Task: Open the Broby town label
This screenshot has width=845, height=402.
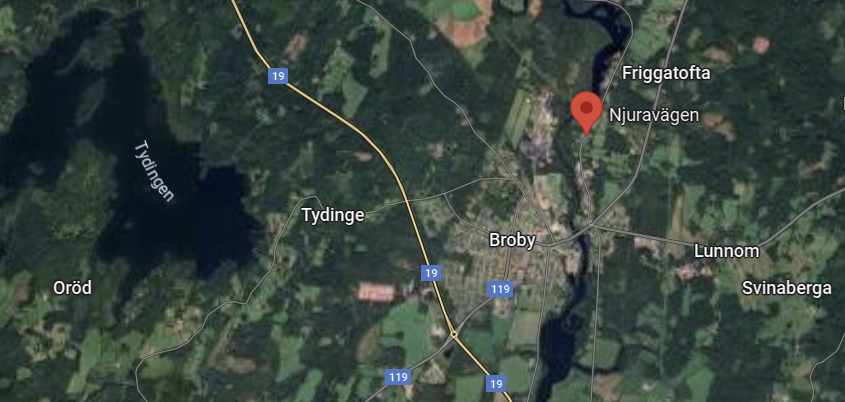Action: pyautogui.click(x=512, y=240)
